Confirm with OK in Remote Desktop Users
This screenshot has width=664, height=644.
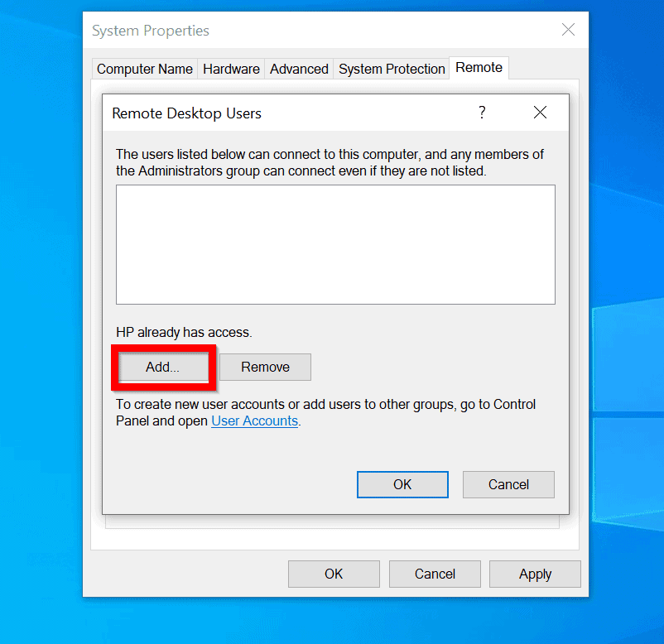[402, 484]
